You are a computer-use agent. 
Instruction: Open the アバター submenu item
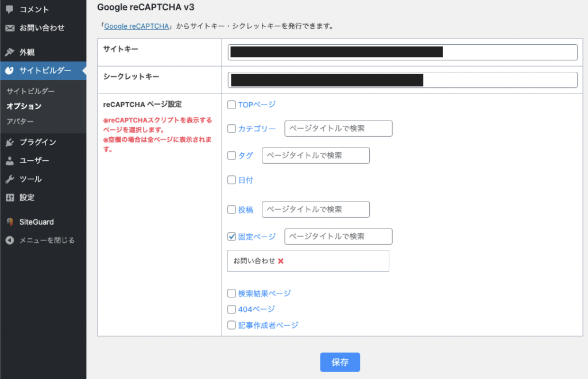(20, 122)
